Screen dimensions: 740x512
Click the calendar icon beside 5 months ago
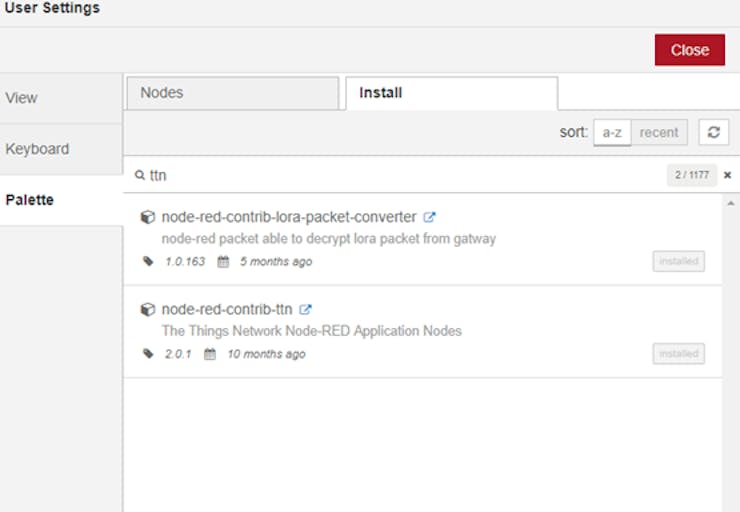tap(223, 261)
